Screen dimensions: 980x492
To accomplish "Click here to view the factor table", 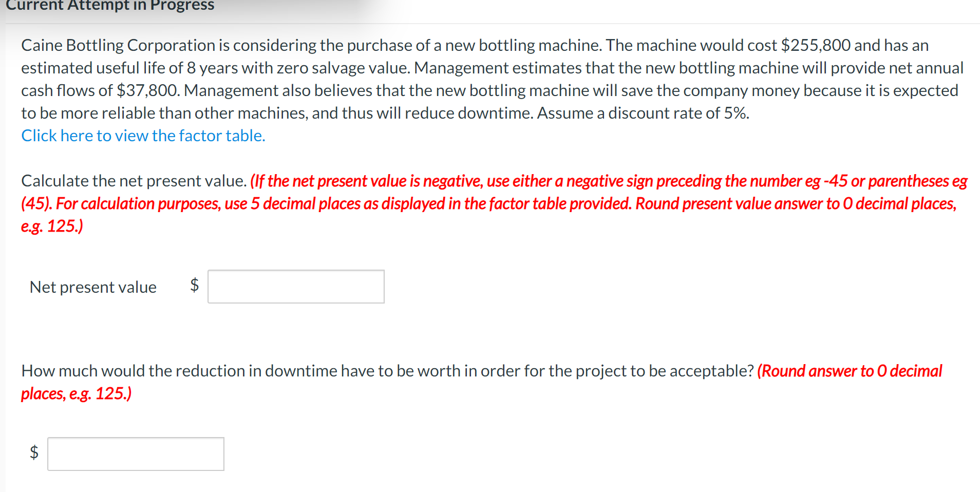I will tap(143, 135).
